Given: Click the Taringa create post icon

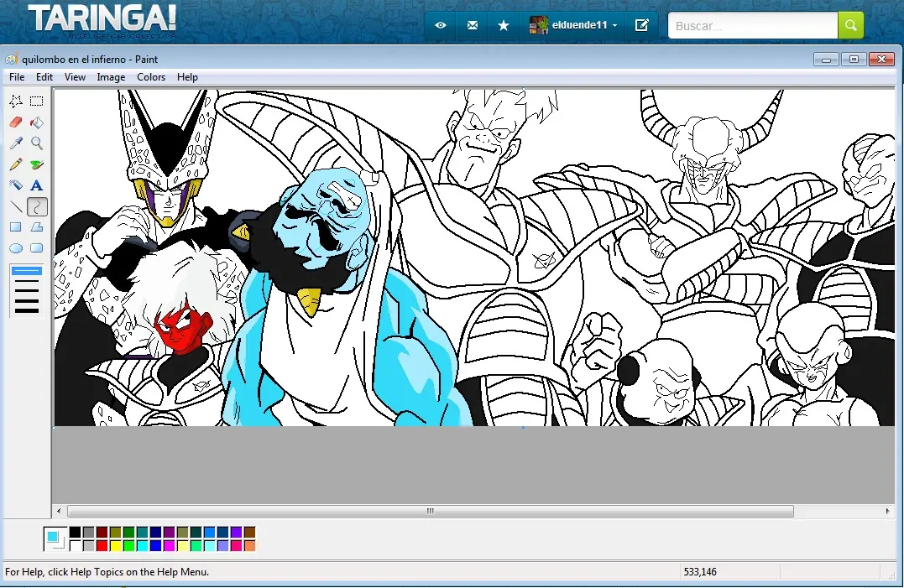Looking at the screenshot, I should 641,25.
